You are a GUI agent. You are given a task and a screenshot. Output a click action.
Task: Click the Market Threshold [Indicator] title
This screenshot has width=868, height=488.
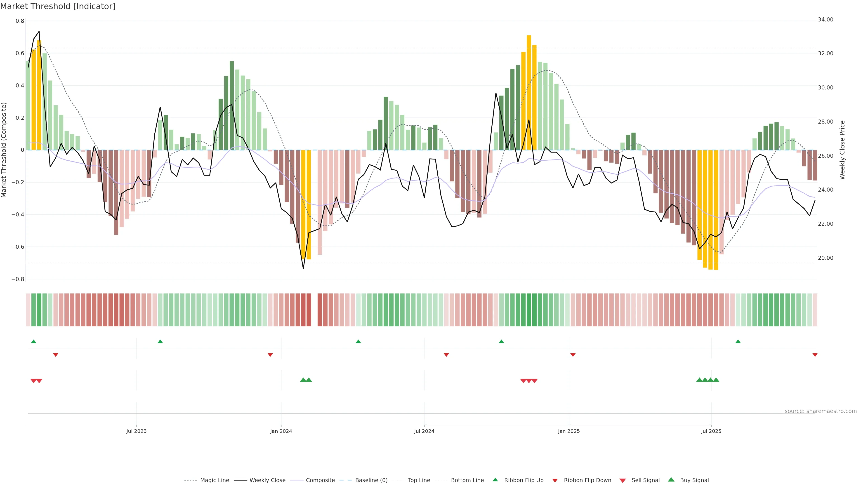click(58, 6)
